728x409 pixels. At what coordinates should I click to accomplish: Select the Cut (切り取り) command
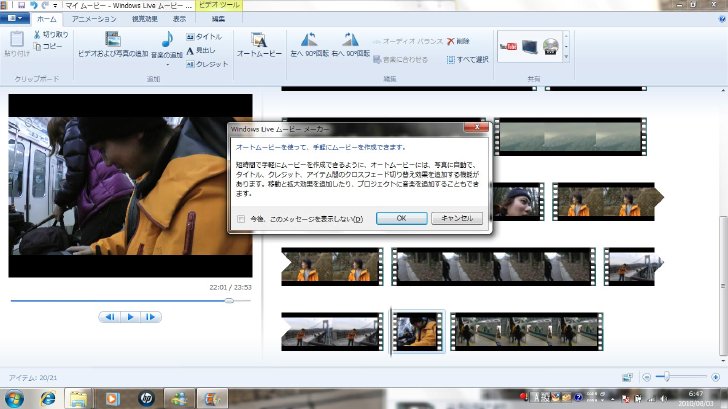51,34
